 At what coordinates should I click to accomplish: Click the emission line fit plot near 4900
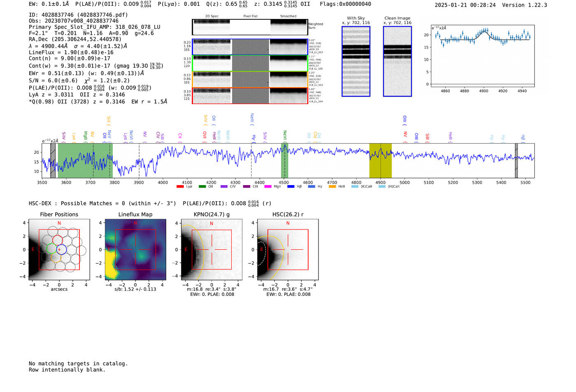[x=483, y=57]
